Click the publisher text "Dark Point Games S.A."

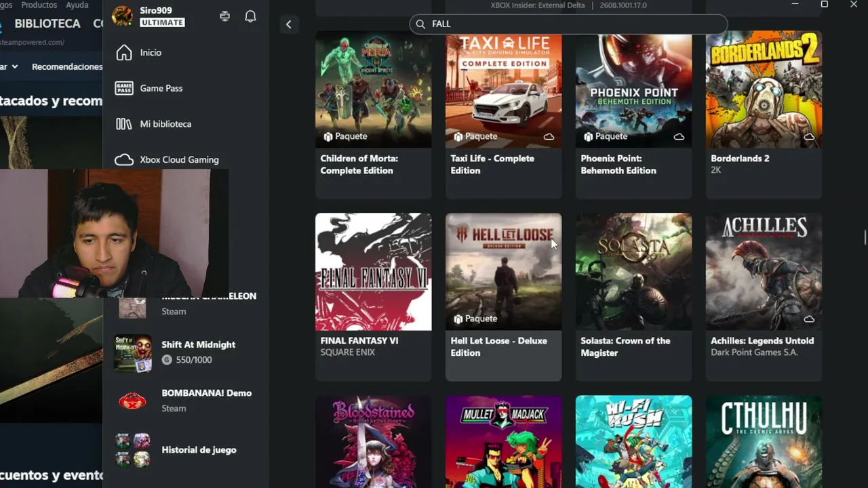pyautogui.click(x=754, y=352)
